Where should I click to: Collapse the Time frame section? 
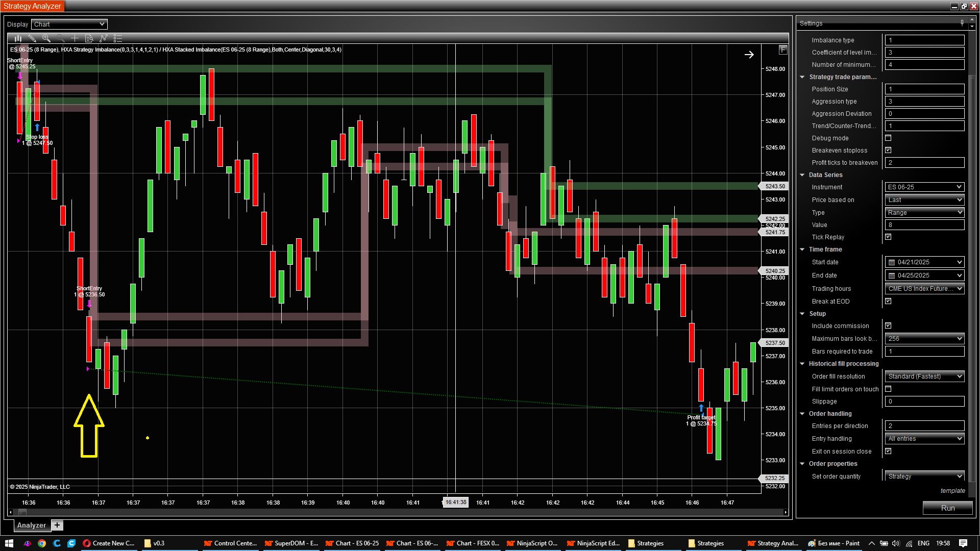(802, 249)
